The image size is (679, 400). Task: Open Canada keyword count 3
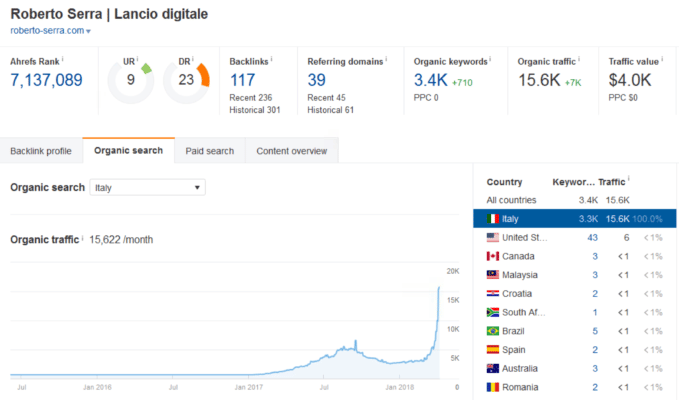click(x=595, y=256)
